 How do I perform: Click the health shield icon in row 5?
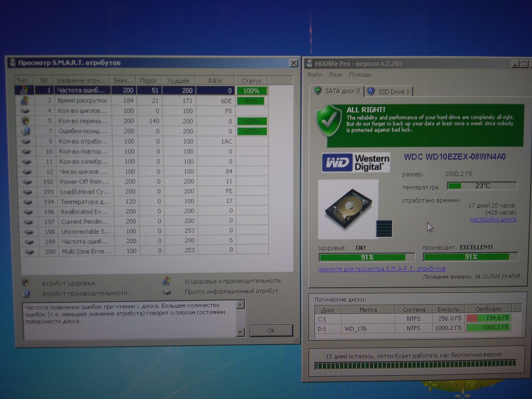point(25,121)
